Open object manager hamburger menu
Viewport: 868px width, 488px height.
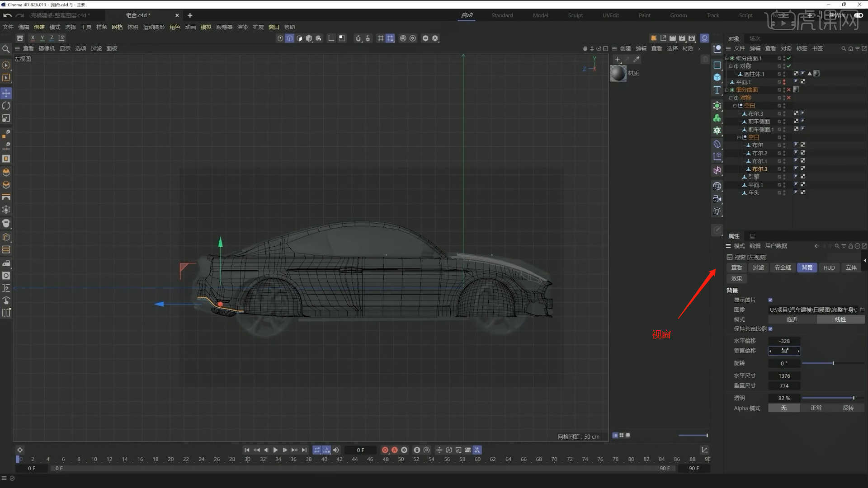click(x=728, y=48)
